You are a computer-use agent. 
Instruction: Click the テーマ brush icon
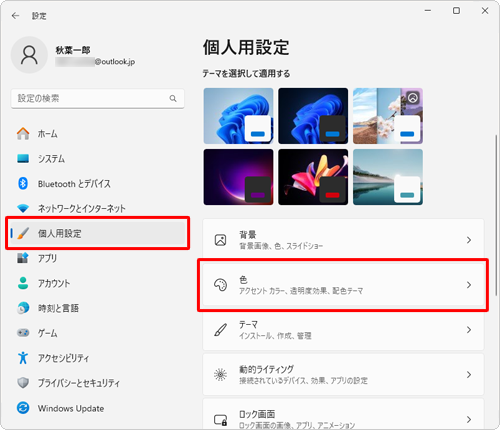220,330
